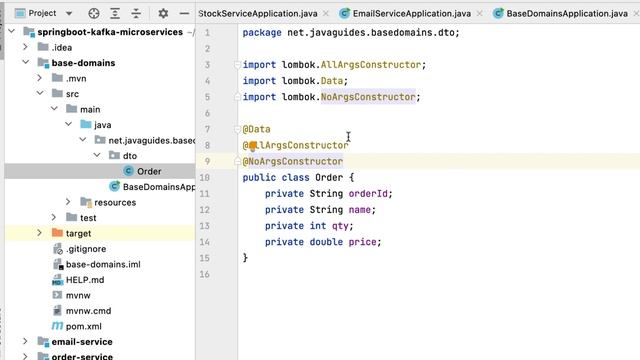Click the Collapse All icon in project toolbar
640x360 pixels.
pyautogui.click(x=136, y=13)
